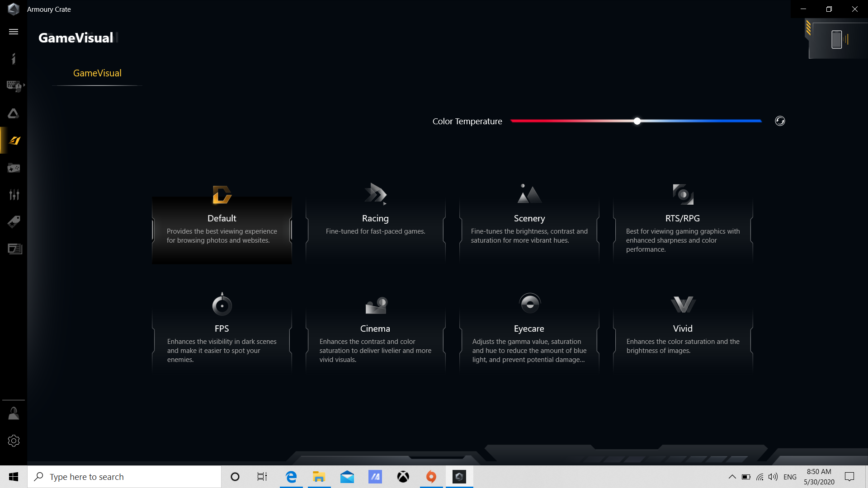Adjust the Color Temperature slider handle

(637, 121)
